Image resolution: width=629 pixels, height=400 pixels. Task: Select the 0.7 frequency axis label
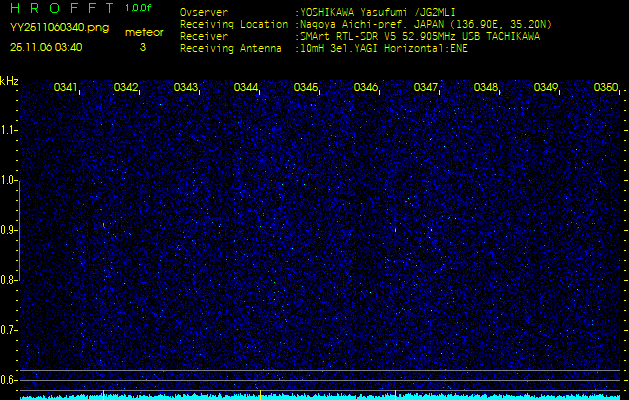coord(9,330)
